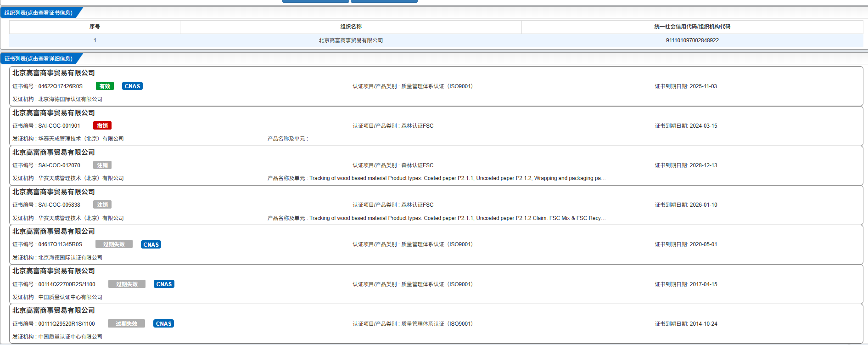Open certificate number SAI-COC-005838
Viewport: 868px width, 345px height.
pos(59,205)
